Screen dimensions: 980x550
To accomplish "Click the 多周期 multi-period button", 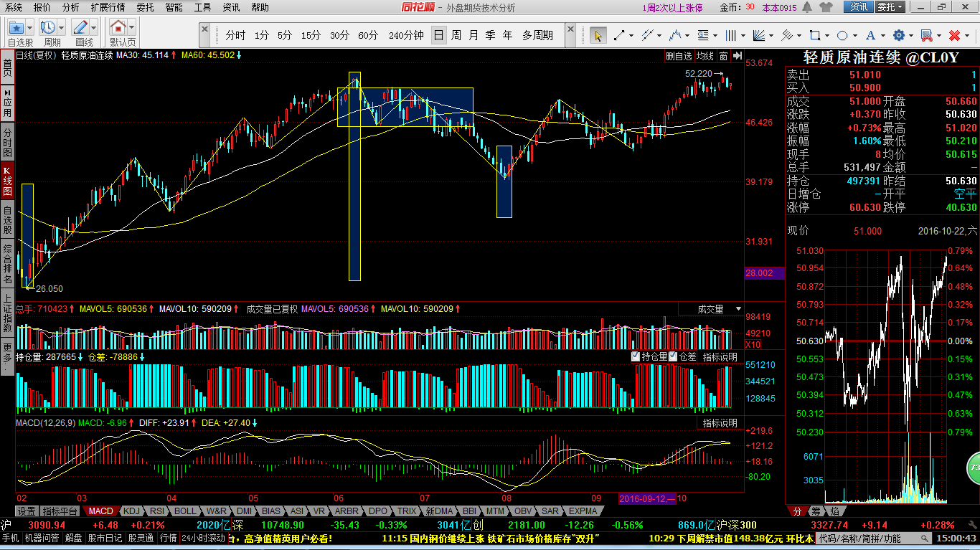I will (537, 35).
